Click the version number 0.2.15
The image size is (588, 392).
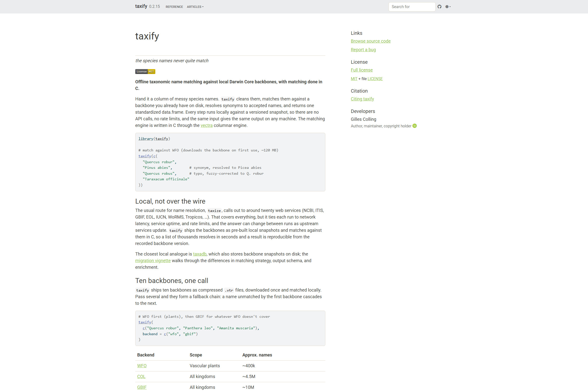pyautogui.click(x=155, y=7)
